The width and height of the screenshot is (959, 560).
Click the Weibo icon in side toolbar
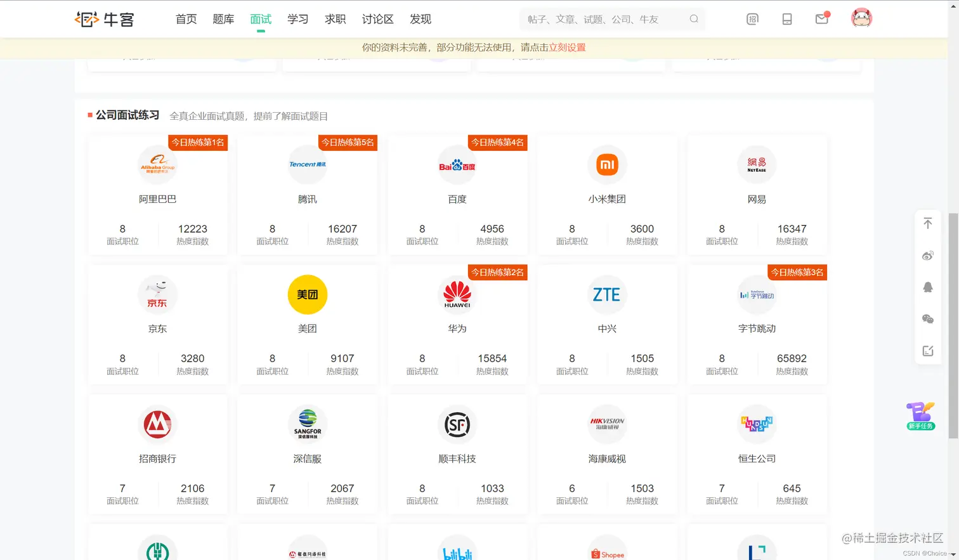[x=928, y=256]
